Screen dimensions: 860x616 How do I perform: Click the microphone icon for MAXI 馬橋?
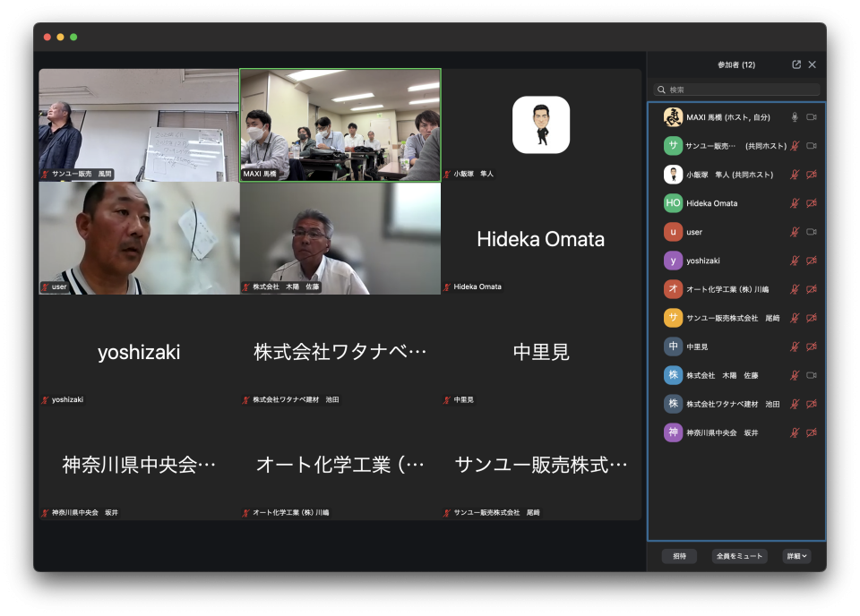click(x=794, y=117)
